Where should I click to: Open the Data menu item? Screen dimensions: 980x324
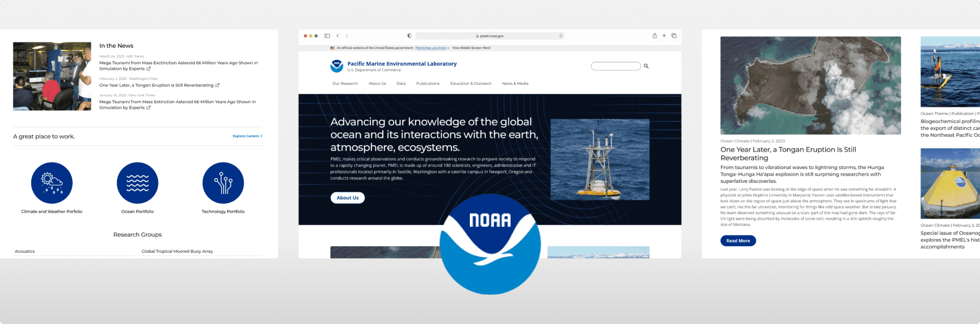pos(401,84)
